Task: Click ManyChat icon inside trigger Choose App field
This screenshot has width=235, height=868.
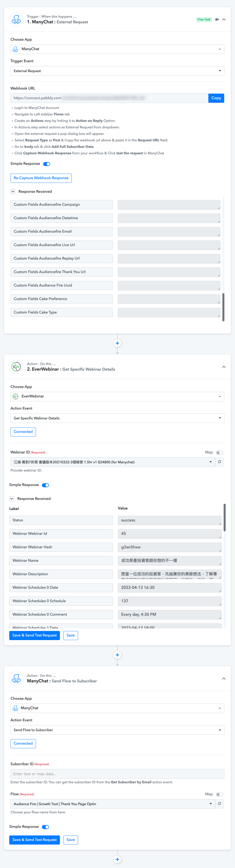Action: click(x=16, y=49)
